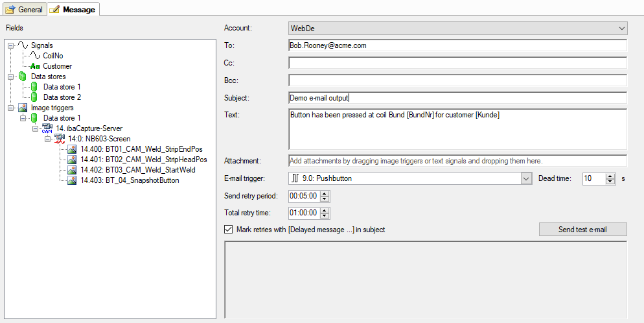
Task: Click the Customer text signal icon
Action: point(35,66)
